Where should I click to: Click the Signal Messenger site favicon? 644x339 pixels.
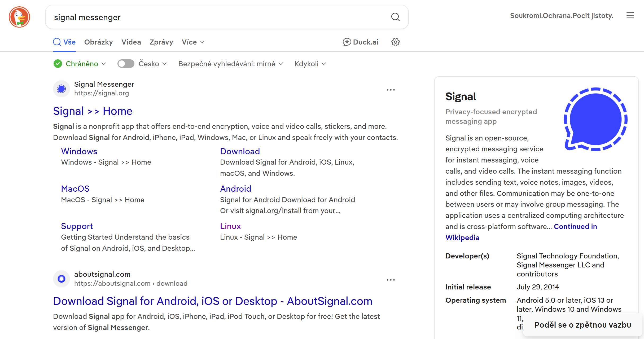[62, 89]
